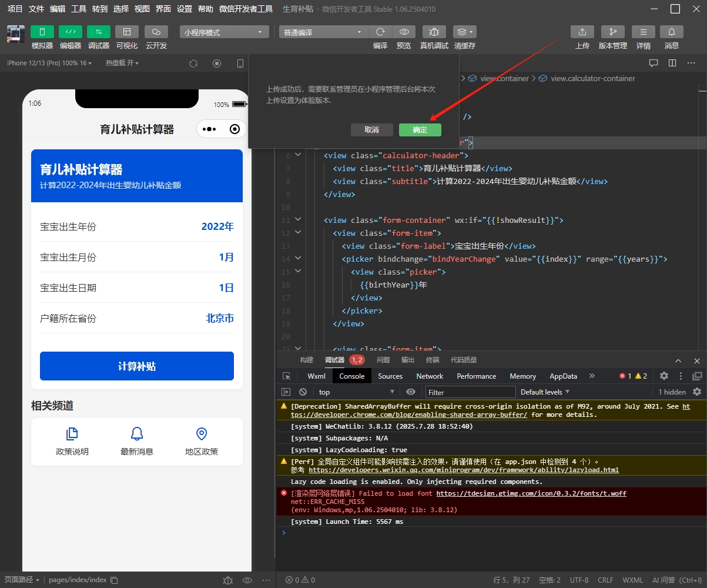Toggle the 模拟器 simulator panel
This screenshot has height=588, width=707.
coord(42,32)
